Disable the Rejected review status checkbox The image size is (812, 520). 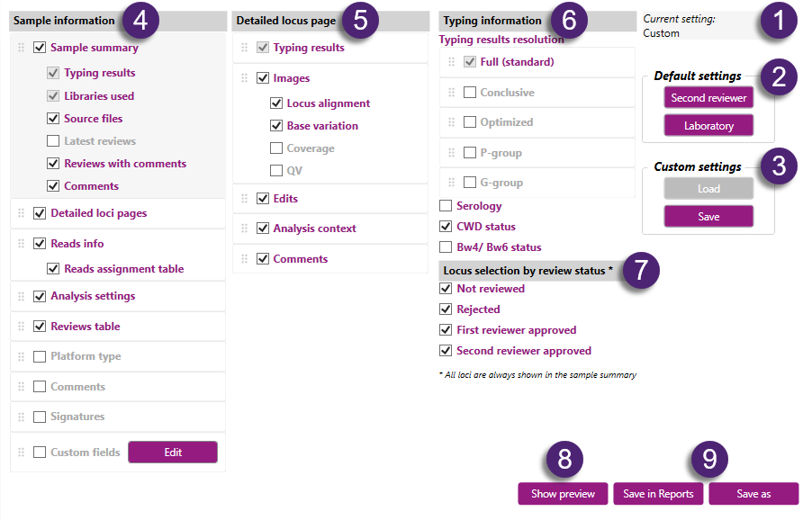pyautogui.click(x=446, y=309)
